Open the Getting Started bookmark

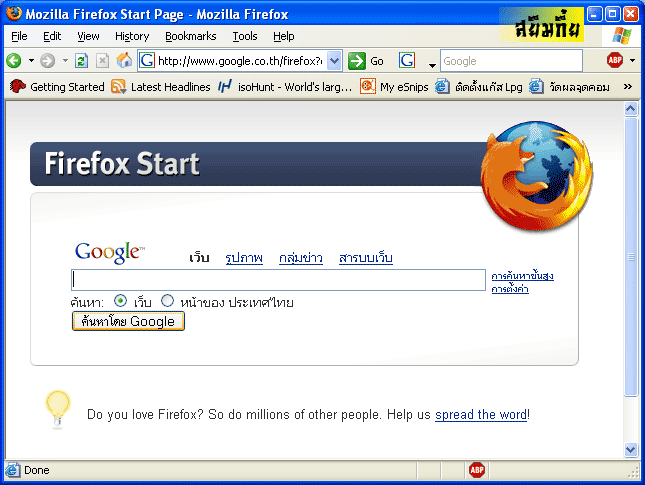click(x=57, y=87)
